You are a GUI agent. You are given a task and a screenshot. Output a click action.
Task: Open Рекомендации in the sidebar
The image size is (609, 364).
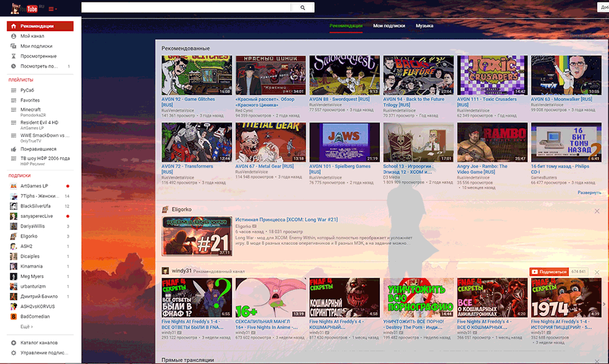pyautogui.click(x=40, y=26)
